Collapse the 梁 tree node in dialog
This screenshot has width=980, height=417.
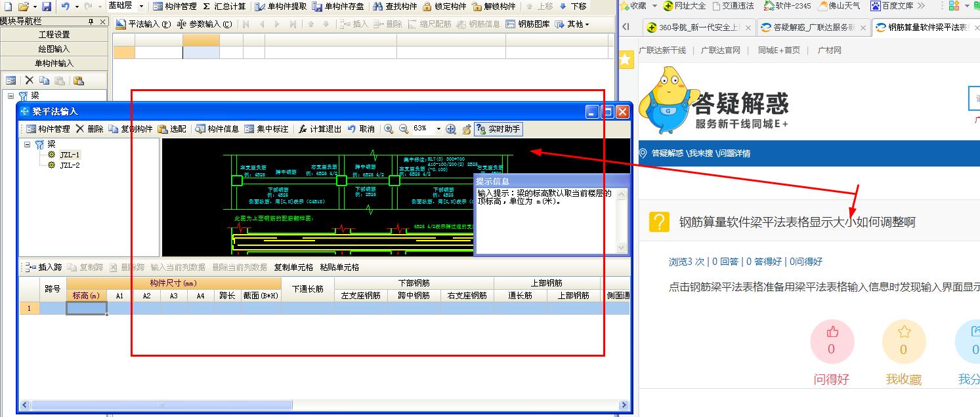[x=27, y=144]
